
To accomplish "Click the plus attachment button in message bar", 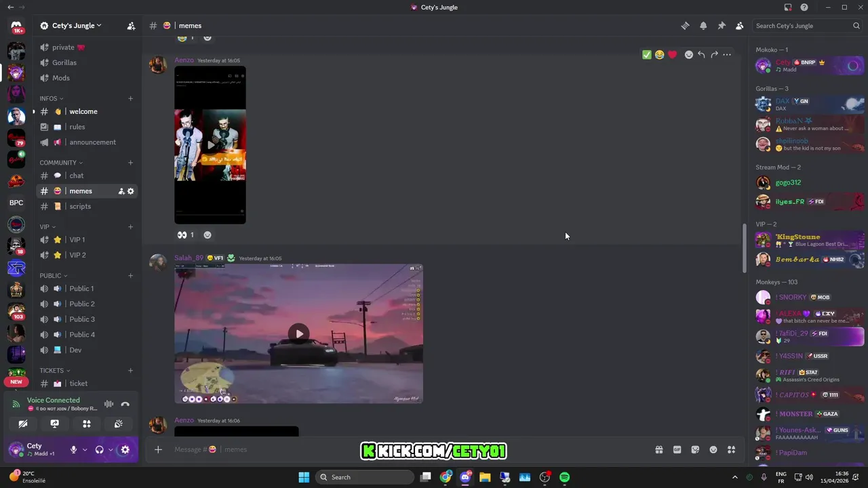I will 158,449.
